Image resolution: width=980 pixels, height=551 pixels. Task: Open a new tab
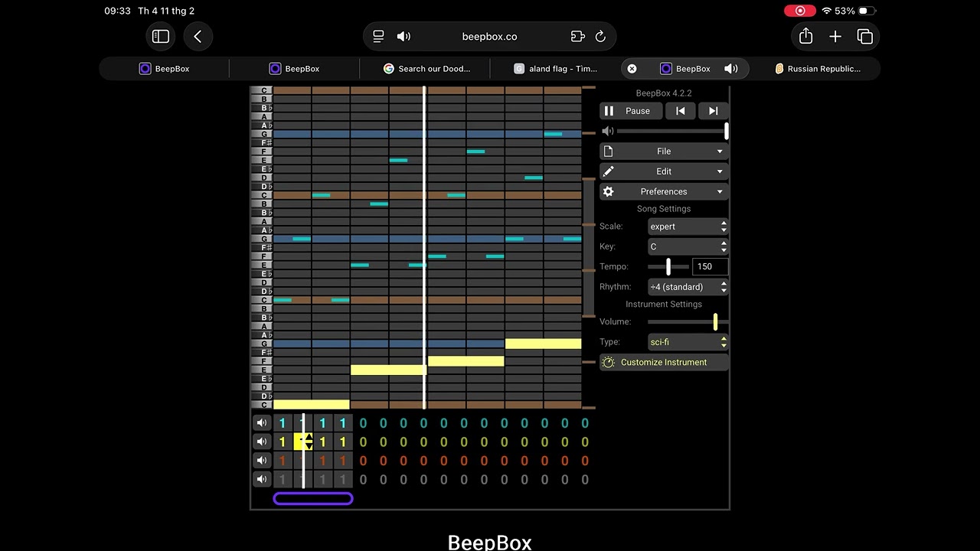click(x=835, y=36)
